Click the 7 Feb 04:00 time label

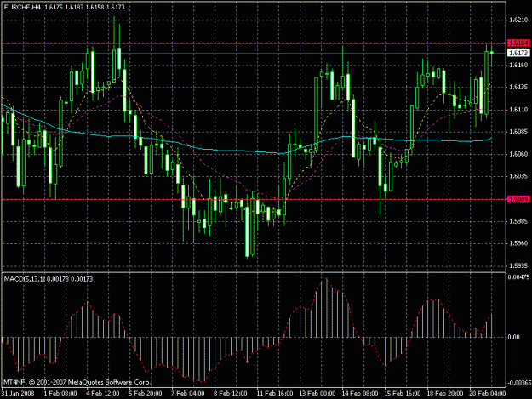188,393
